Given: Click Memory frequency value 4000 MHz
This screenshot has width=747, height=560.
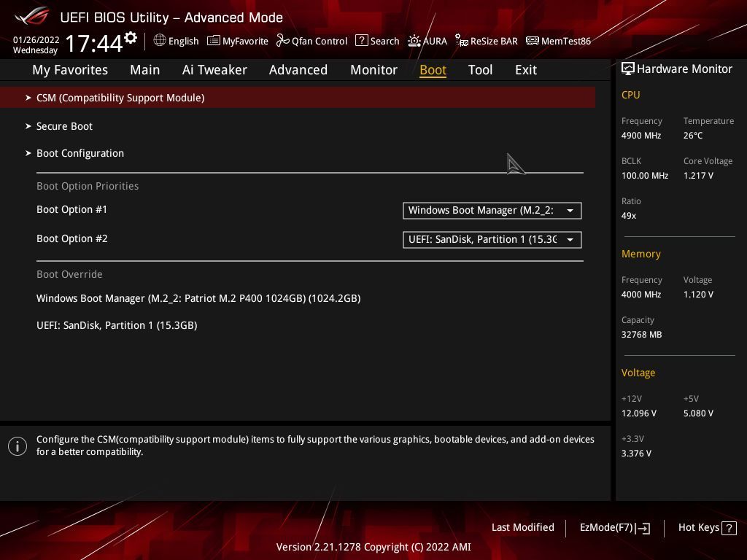Looking at the screenshot, I should pyautogui.click(x=641, y=295).
